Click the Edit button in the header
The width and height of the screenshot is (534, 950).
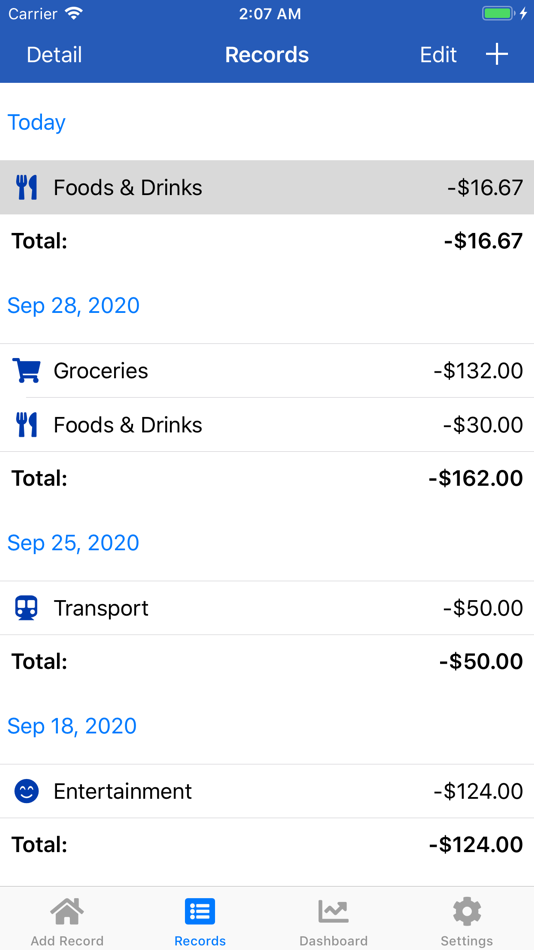coord(438,55)
